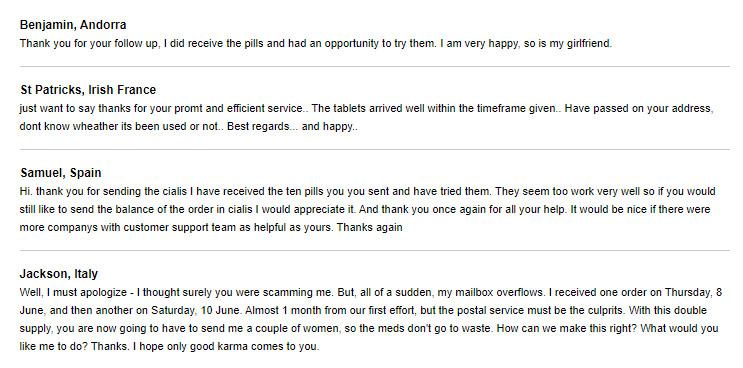The image size is (743, 368).
Task: Click the line starting "Well, I must apologize"
Action: point(371,292)
